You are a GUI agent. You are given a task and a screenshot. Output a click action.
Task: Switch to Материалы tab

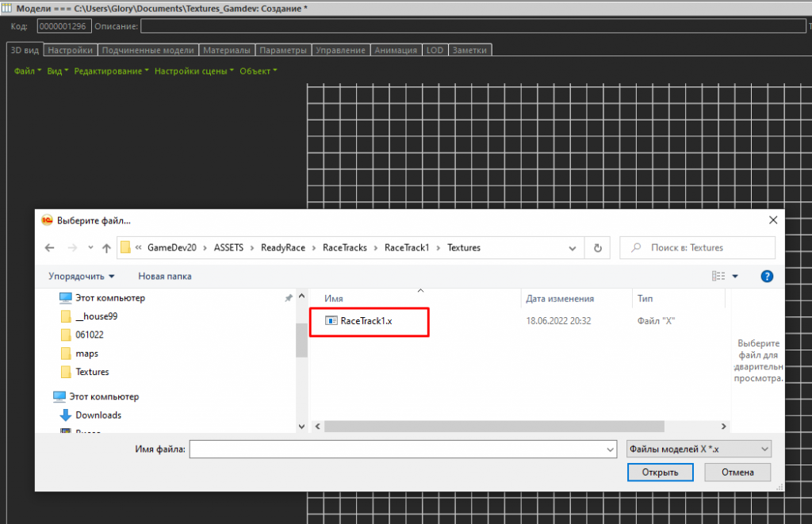[227, 50]
